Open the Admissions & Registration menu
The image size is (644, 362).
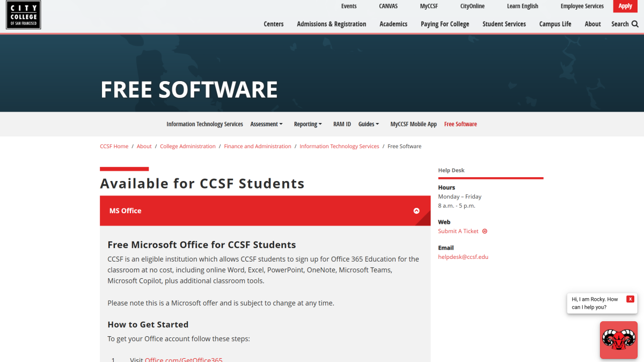(332, 24)
